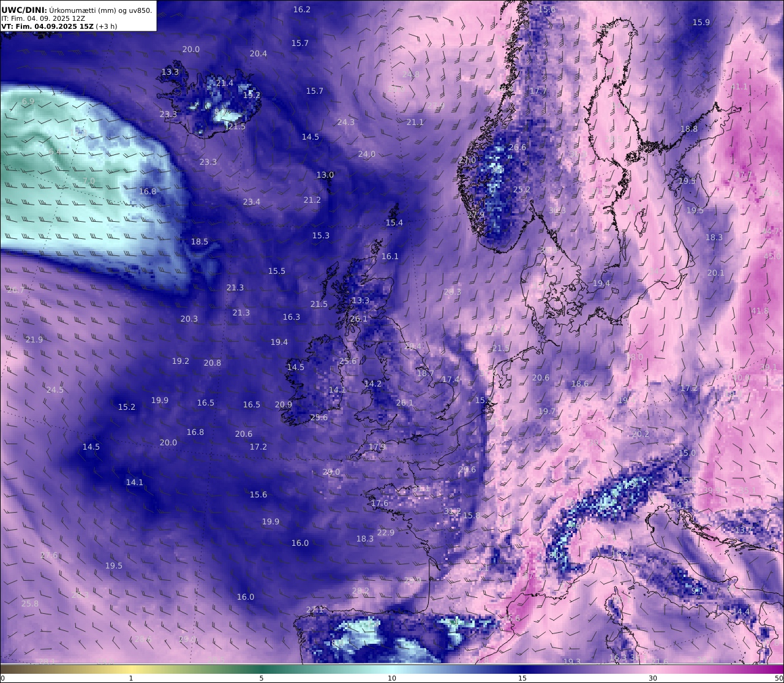The image size is (784, 683).
Task: Click the value '26.6' over Norway
Action: tap(518, 147)
